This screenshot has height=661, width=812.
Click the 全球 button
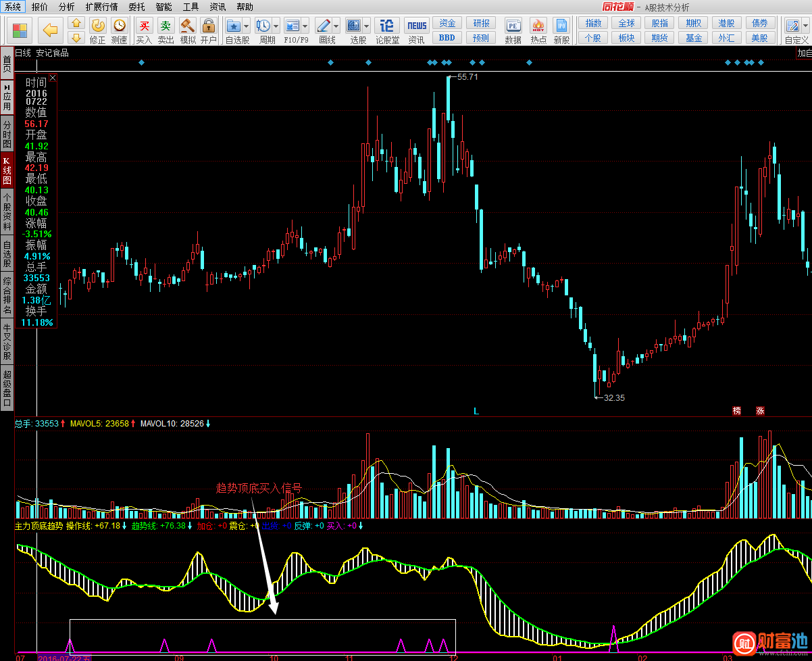626,23
